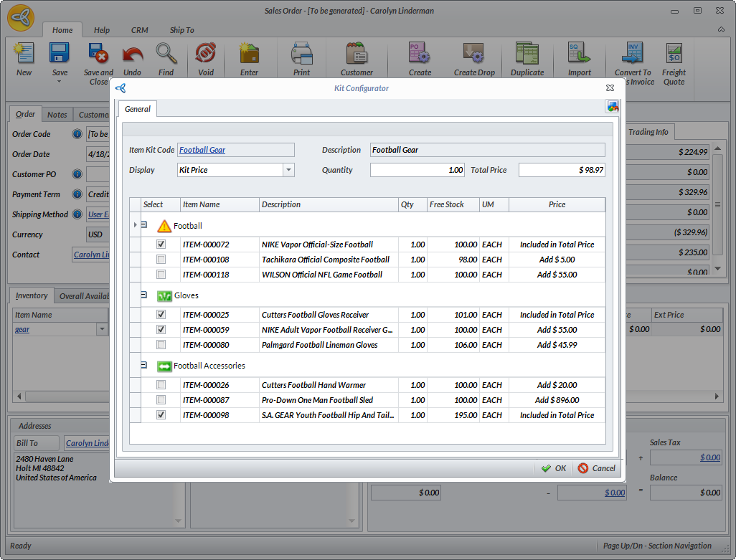Open the Football Gear item kit link

click(x=202, y=150)
